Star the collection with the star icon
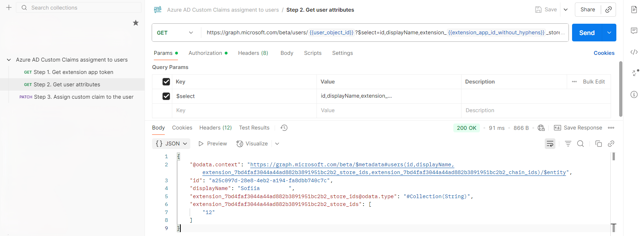Image resolution: width=644 pixels, height=236 pixels. (x=136, y=23)
